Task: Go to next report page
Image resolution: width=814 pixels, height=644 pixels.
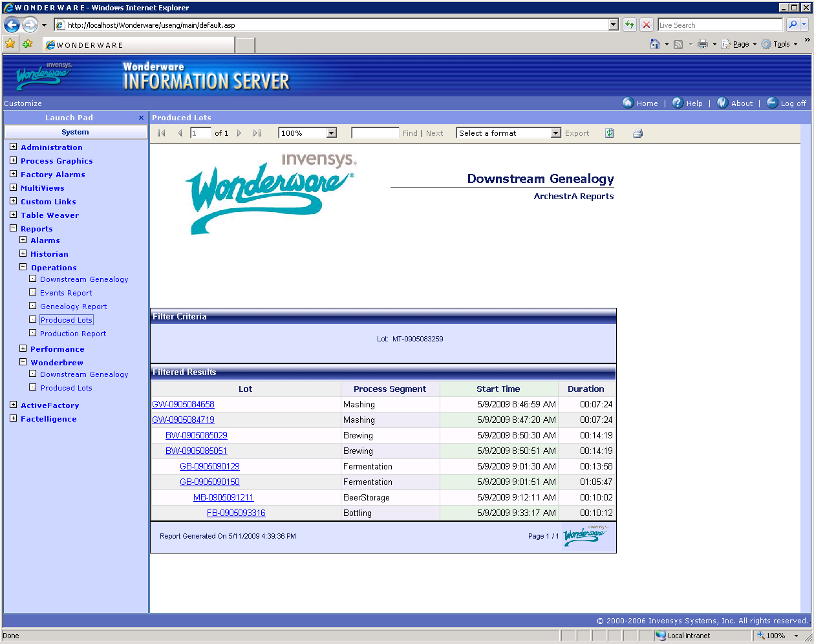Action: point(239,133)
